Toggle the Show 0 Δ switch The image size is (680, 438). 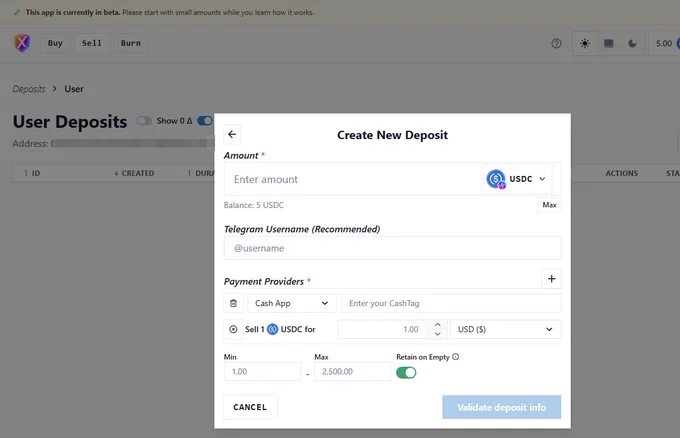click(x=144, y=121)
